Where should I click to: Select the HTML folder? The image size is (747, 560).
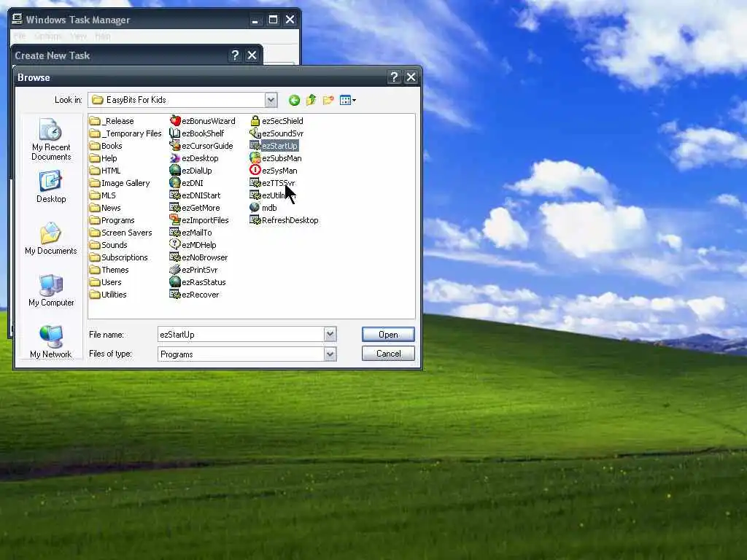click(x=105, y=171)
